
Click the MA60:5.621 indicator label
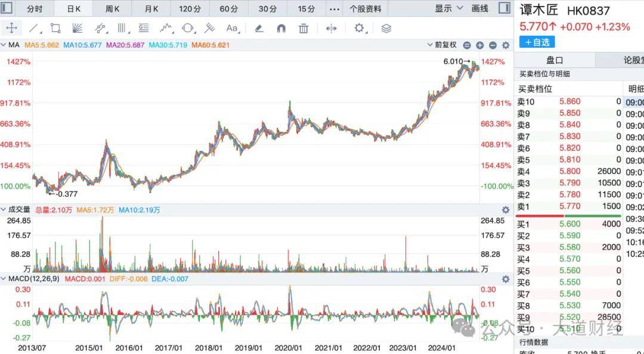click(210, 45)
